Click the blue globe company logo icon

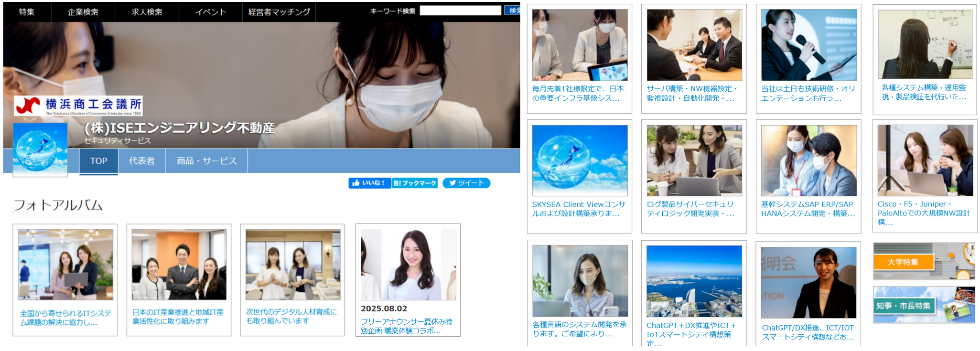(40, 149)
